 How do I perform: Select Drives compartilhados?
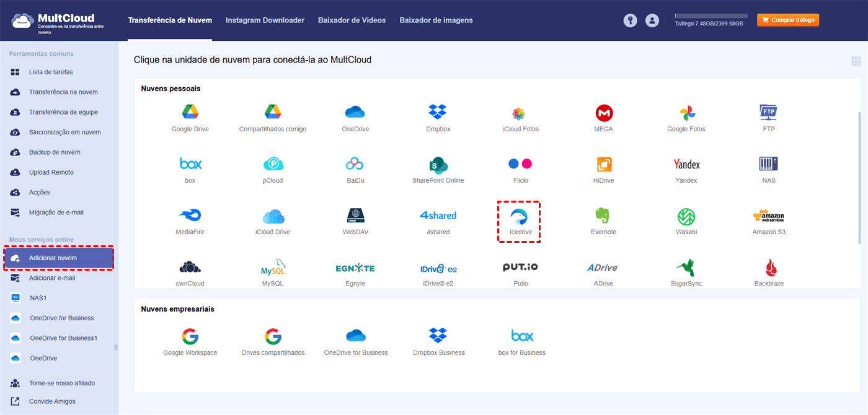pos(273,336)
